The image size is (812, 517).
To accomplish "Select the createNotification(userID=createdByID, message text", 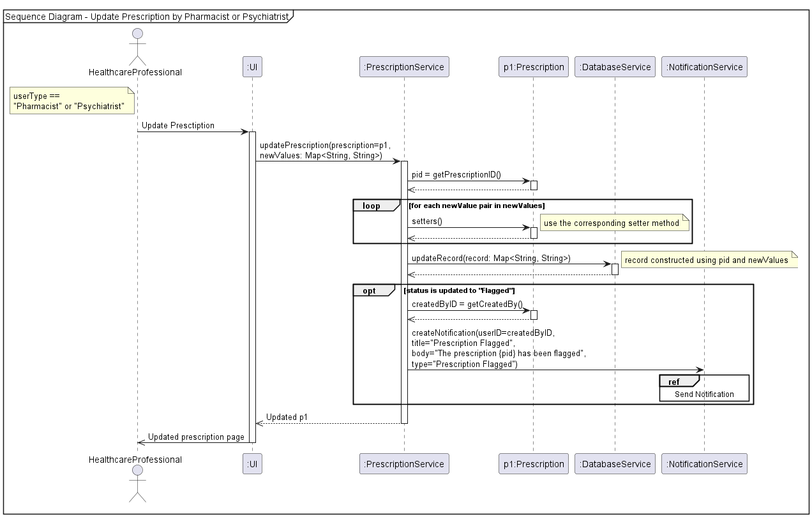I will tap(483, 333).
